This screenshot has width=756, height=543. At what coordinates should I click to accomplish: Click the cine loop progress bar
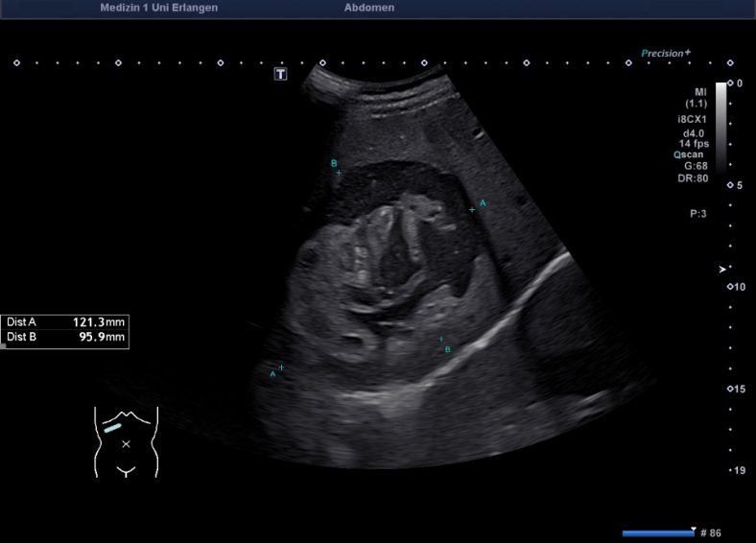657,532
